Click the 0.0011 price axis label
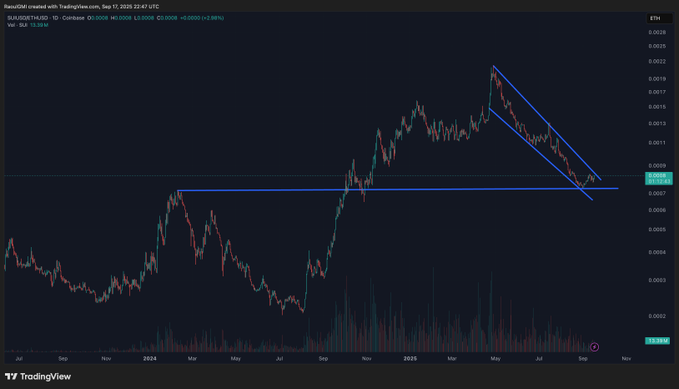Image resolution: width=679 pixels, height=389 pixels. coord(657,143)
